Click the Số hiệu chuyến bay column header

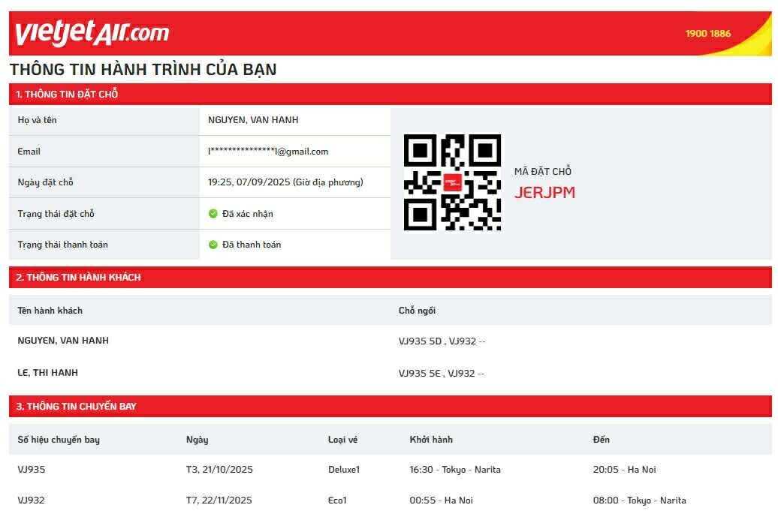[x=59, y=440]
